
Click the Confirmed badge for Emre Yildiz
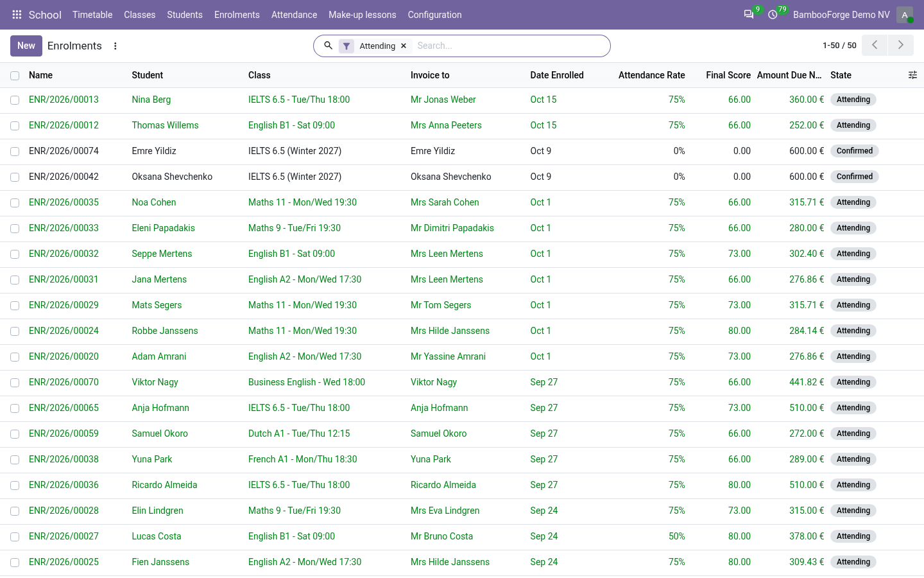[855, 151]
